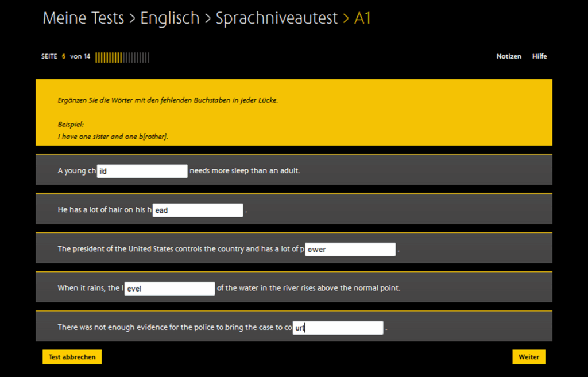Screen dimensions: 588x377
Task: Click the sentence about the president's power
Action: pyautogui.click(x=180, y=249)
